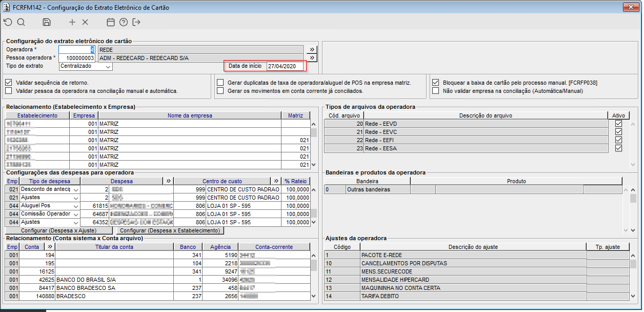Click the lookup arrows button beside Operadora REDE
The width and height of the screenshot is (644, 312).
tap(312, 50)
